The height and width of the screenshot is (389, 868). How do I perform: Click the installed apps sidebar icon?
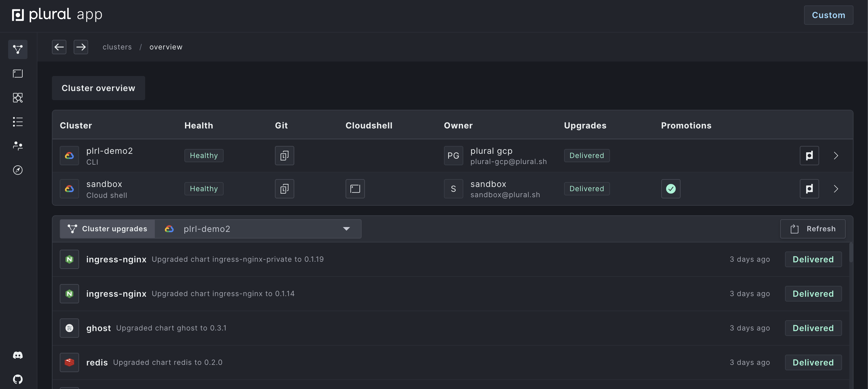(18, 98)
